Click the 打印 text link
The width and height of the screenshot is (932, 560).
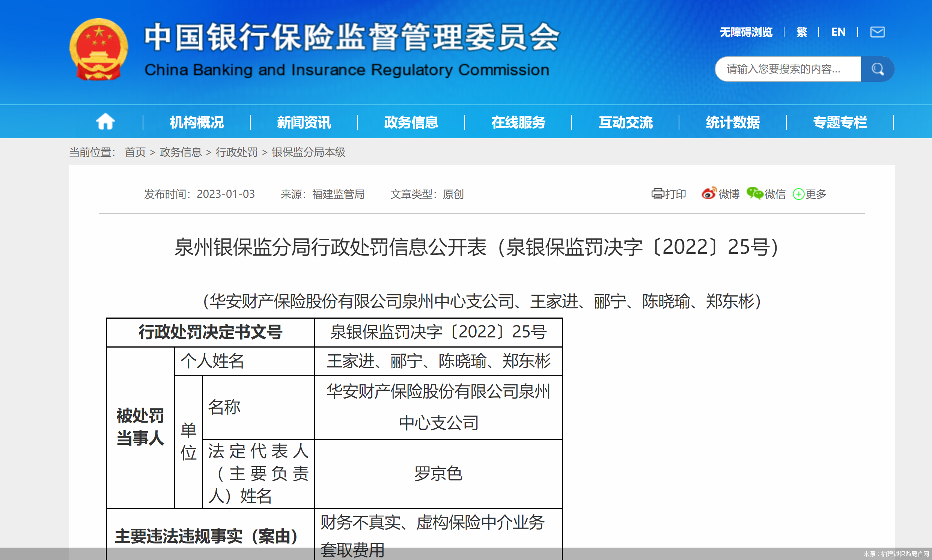click(x=675, y=194)
